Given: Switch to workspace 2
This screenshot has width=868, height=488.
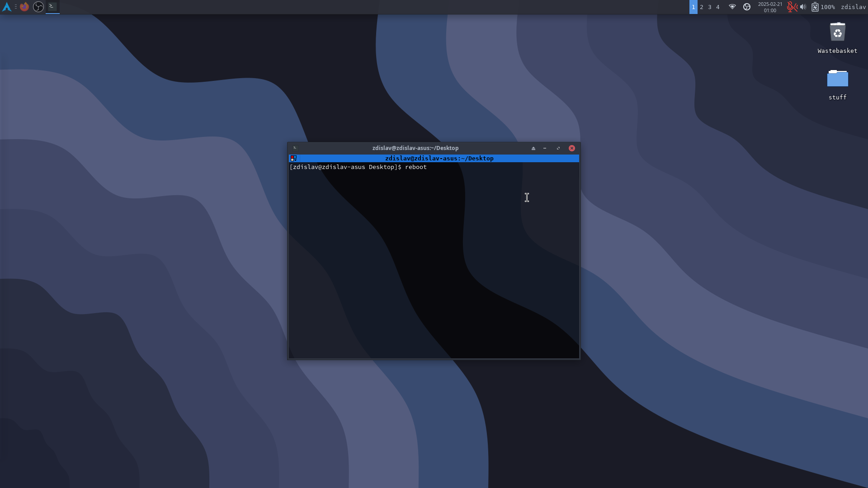Looking at the screenshot, I should click(702, 7).
